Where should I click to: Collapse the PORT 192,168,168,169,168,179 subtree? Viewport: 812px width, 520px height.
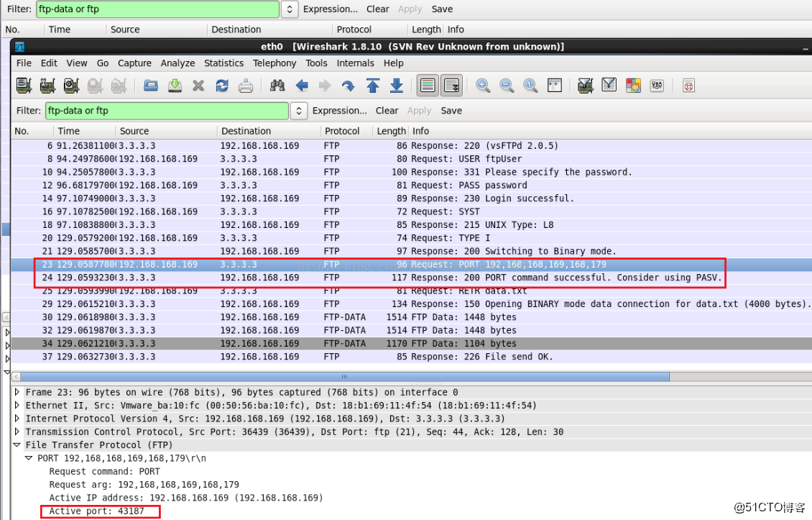click(x=29, y=458)
